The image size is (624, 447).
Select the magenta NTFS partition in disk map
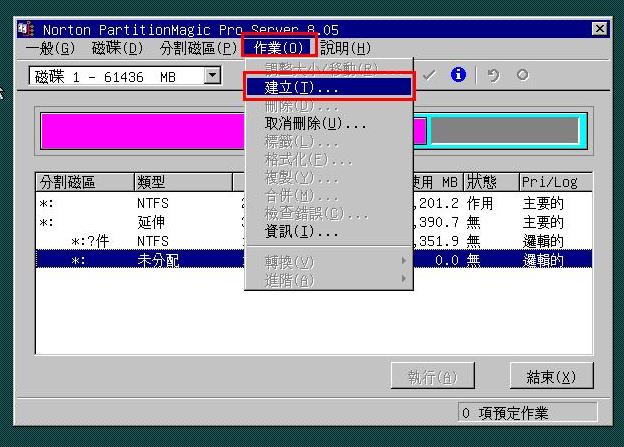(142, 131)
